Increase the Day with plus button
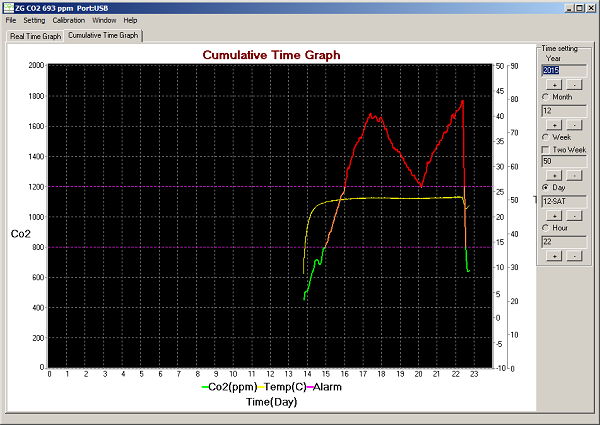This screenshot has height=425, width=600. [x=554, y=215]
